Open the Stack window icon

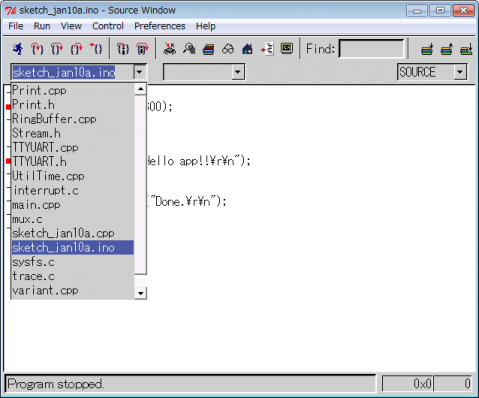click(x=209, y=49)
